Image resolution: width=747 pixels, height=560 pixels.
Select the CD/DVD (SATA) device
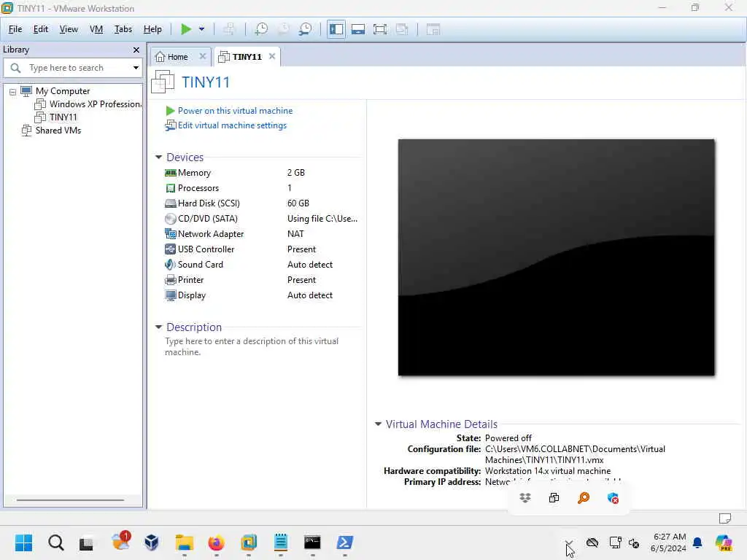(x=261, y=219)
